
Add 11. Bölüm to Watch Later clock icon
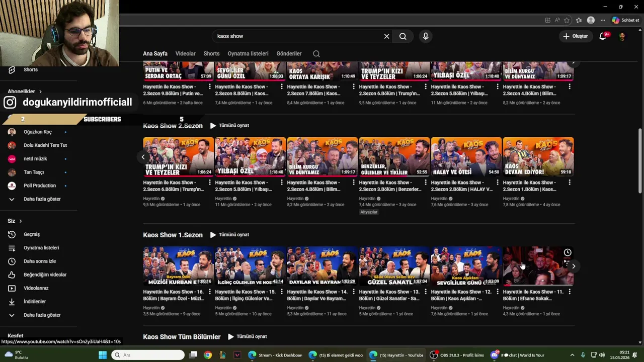568,252
